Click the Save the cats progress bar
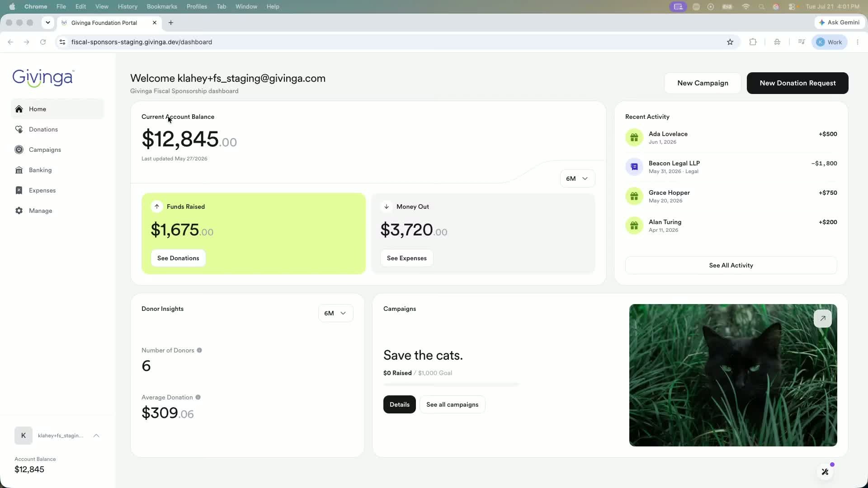The width and height of the screenshot is (868, 488). [x=451, y=385]
